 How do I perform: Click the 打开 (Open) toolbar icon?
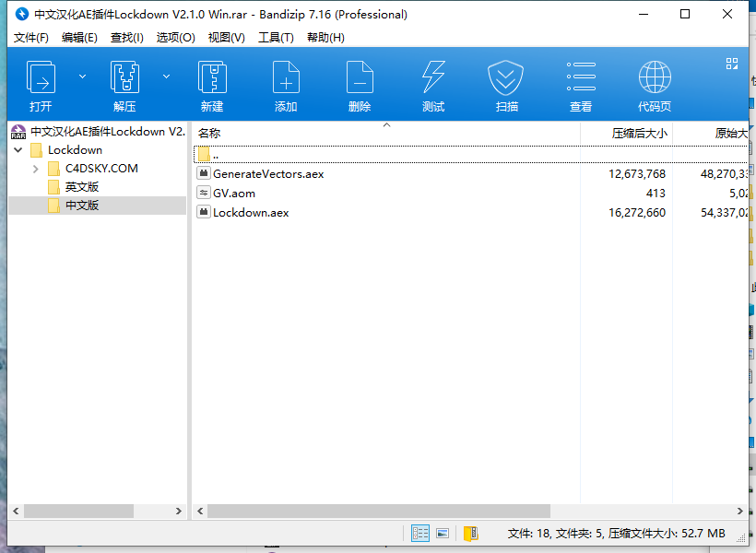click(x=41, y=76)
